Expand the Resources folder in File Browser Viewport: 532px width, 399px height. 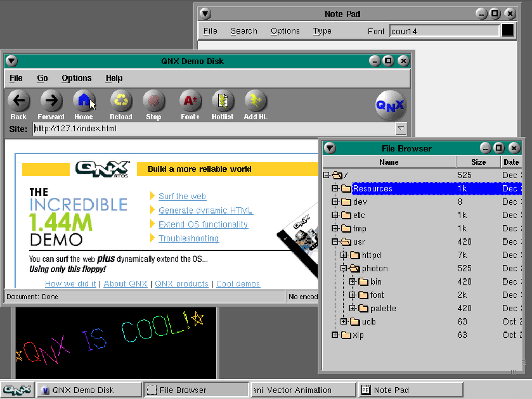click(x=335, y=189)
